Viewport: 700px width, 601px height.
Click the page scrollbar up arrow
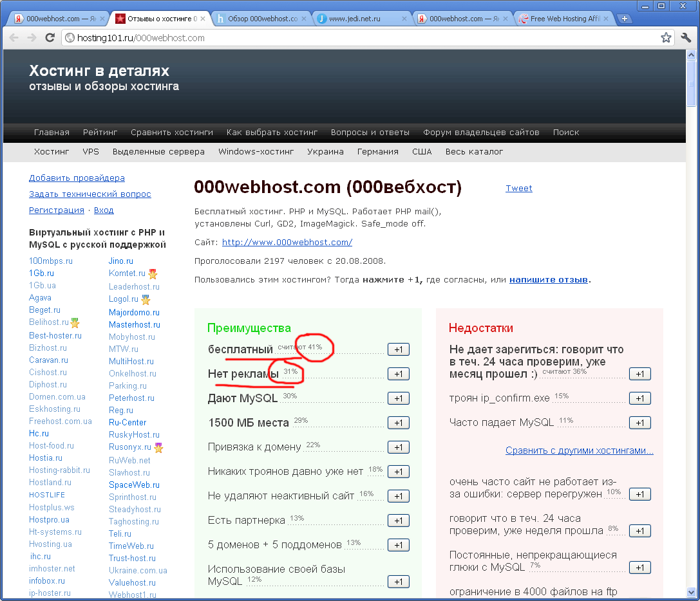click(x=691, y=55)
